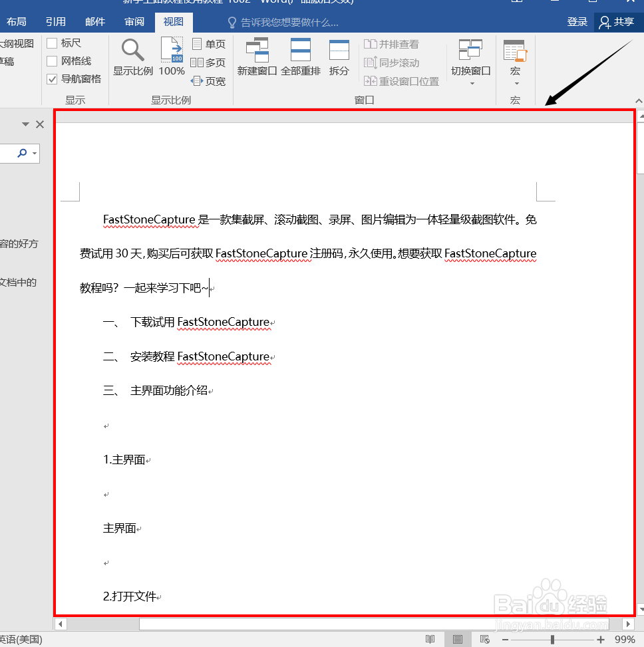The image size is (644, 647).
Task: Enable 网格线 gridlines
Action: click(51, 61)
